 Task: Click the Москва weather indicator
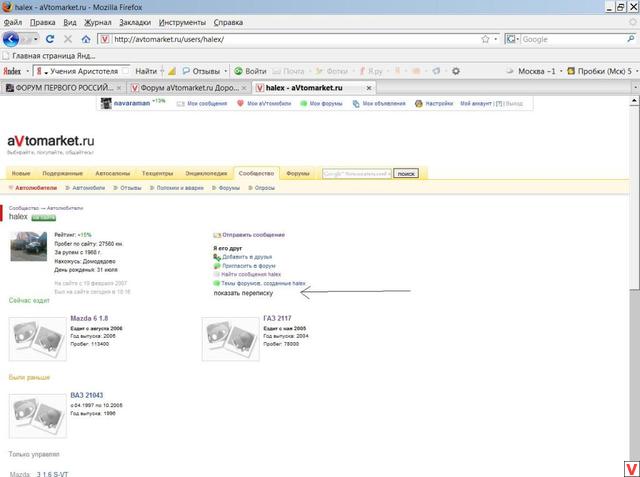coord(531,71)
